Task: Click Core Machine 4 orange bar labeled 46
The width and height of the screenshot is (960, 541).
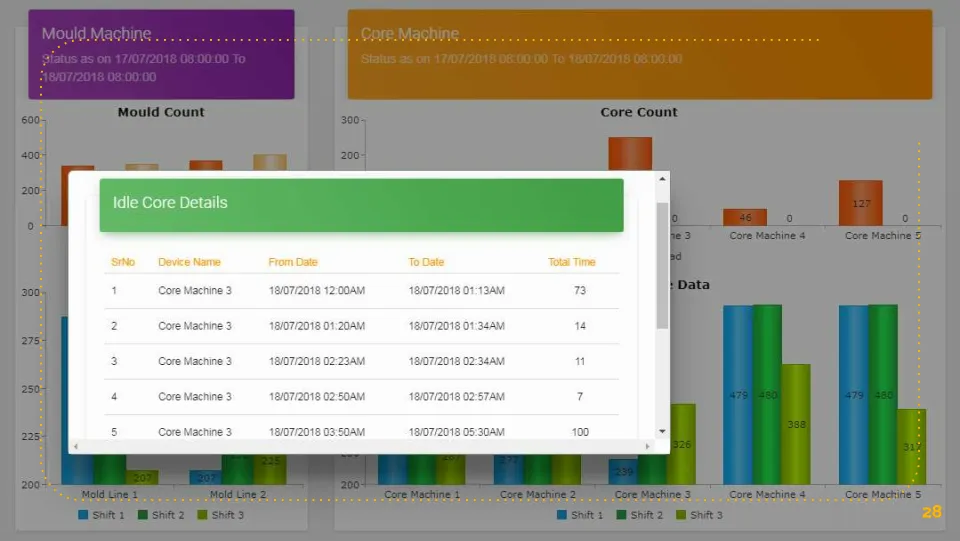Action: coord(745,217)
